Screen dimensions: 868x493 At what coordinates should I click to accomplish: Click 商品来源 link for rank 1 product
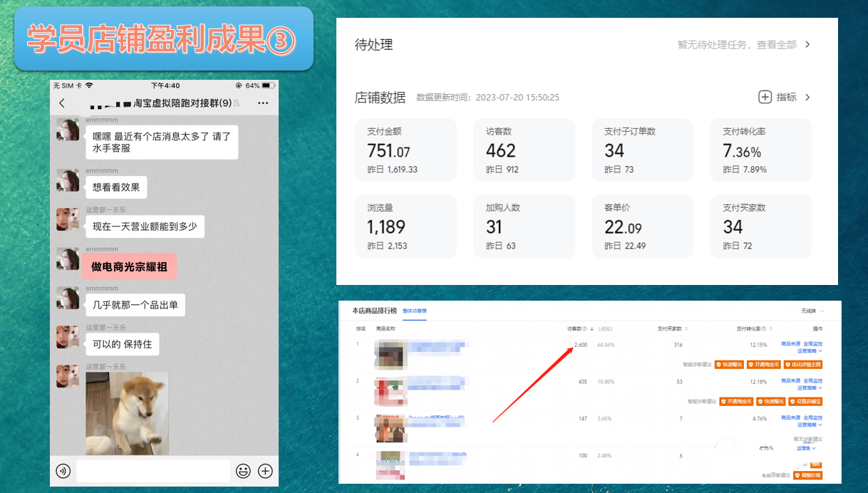pos(790,344)
